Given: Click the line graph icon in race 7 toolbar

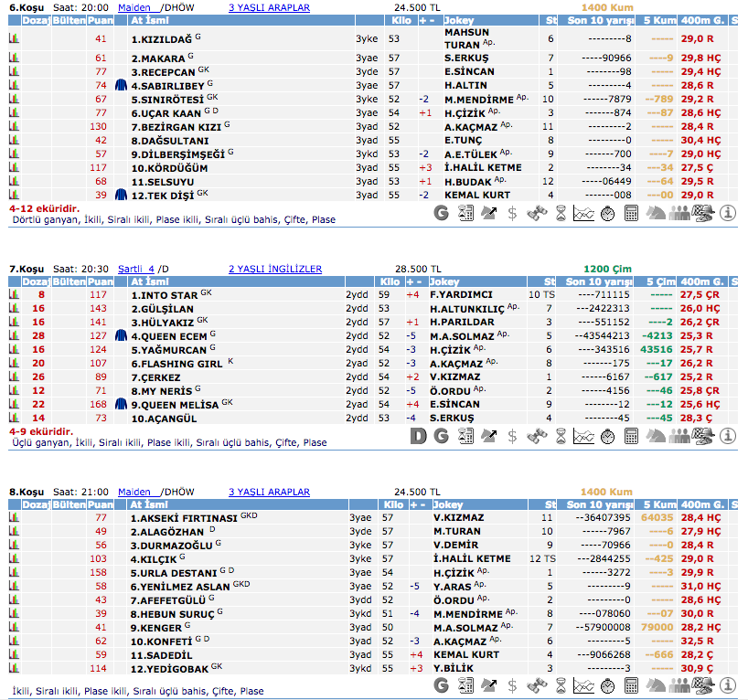Looking at the screenshot, I should (584, 437).
